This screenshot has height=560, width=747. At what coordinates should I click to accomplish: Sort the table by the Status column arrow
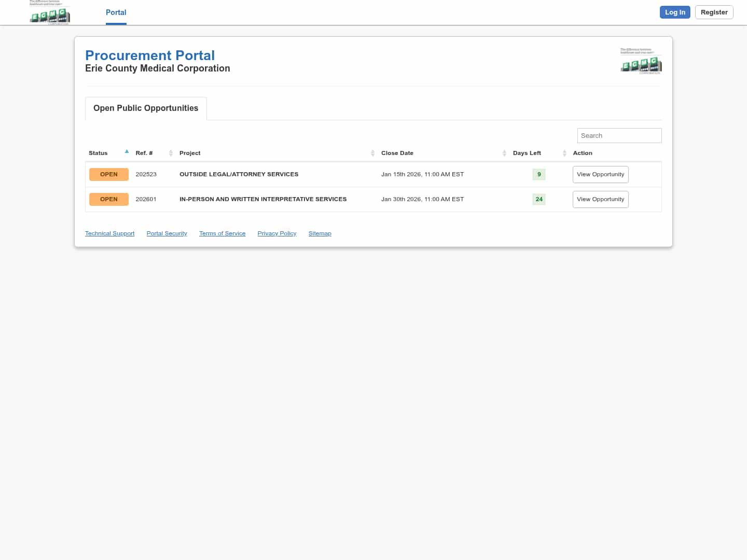127,152
